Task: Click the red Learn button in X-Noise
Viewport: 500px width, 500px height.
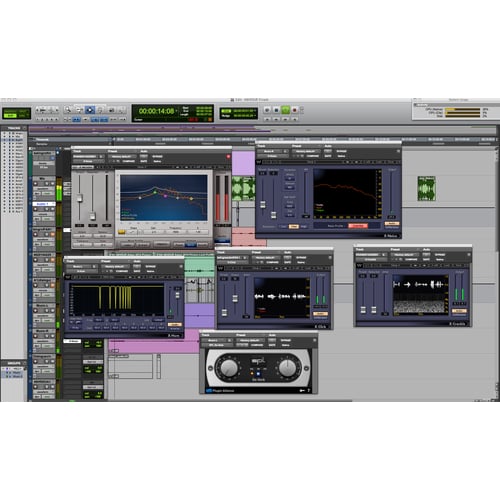Action: coord(358,226)
